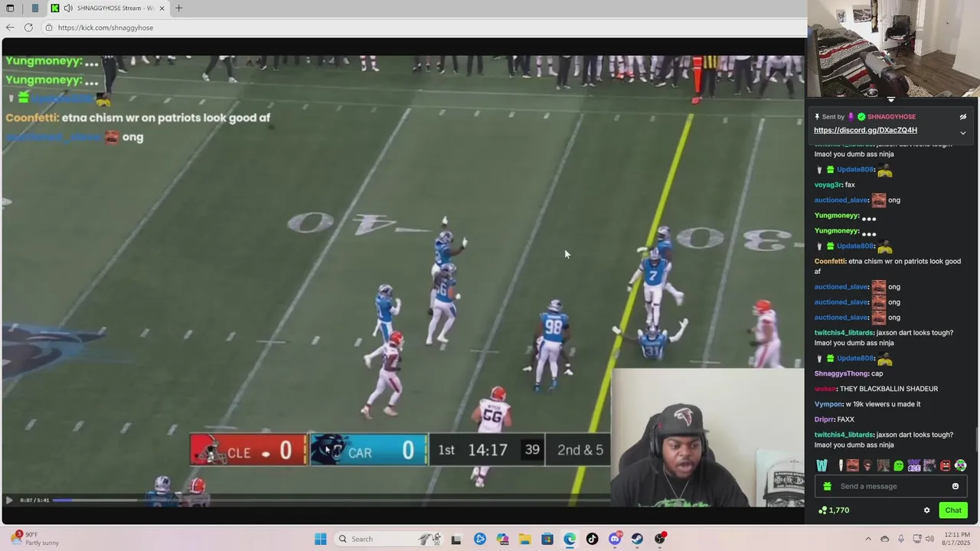Switch to the pinned blue tab
The image size is (980, 551).
34,8
